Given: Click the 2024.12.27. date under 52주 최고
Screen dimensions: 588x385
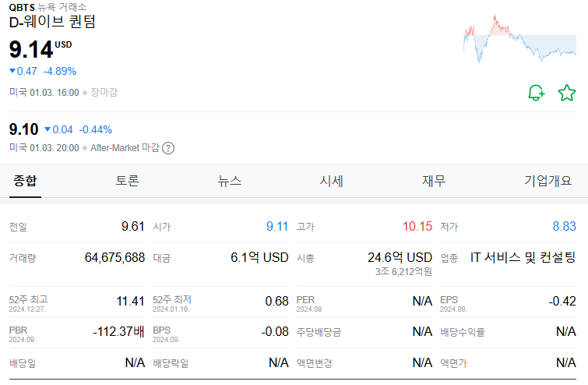Looking at the screenshot, I should pos(27,309).
